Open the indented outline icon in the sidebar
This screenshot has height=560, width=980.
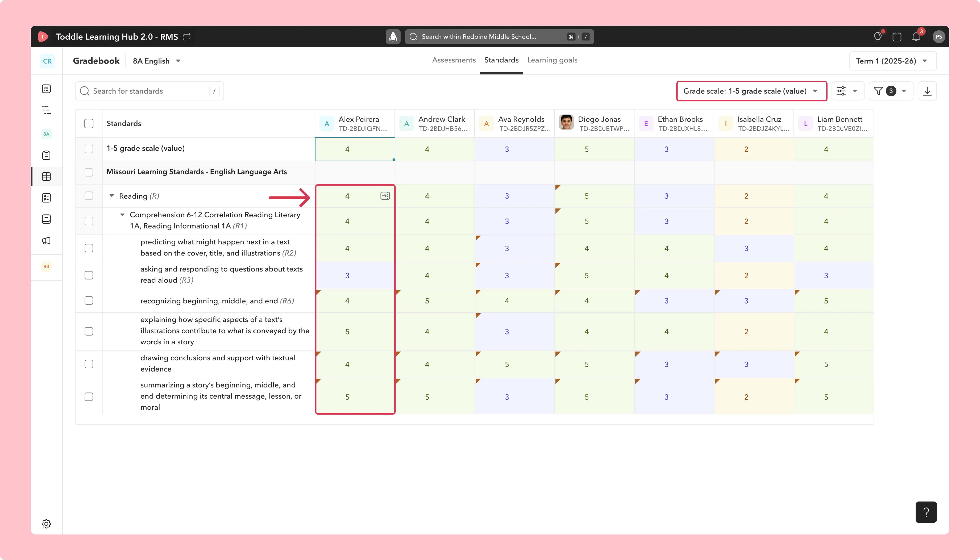pyautogui.click(x=46, y=110)
